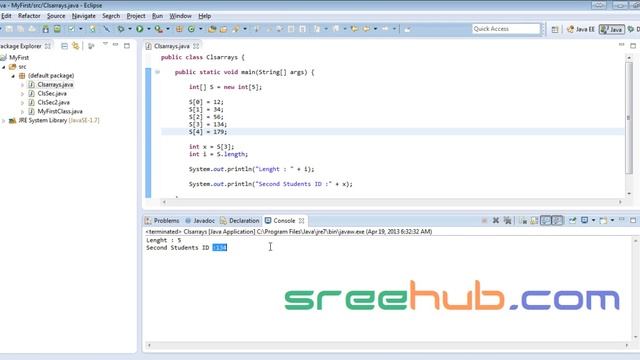This screenshot has width=640, height=360.
Task: Click the Run External Tools icon
Action: click(x=158, y=29)
